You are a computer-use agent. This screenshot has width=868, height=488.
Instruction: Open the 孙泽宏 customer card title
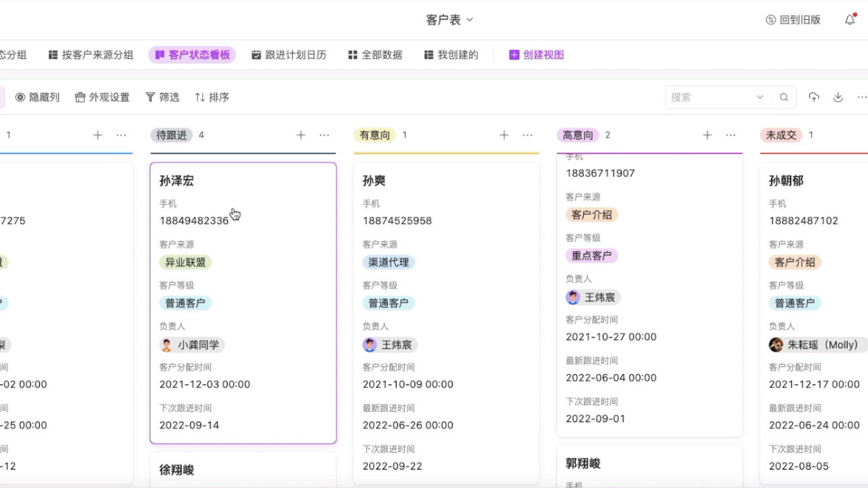177,181
